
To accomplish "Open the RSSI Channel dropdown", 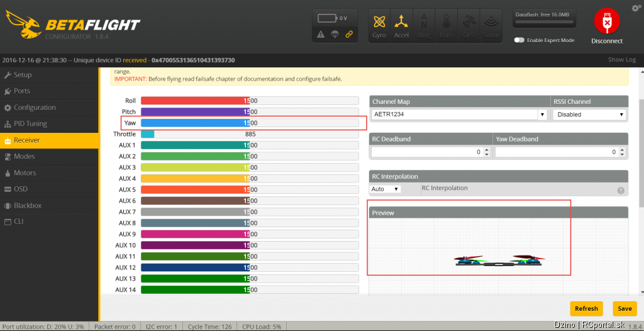I will click(x=589, y=115).
